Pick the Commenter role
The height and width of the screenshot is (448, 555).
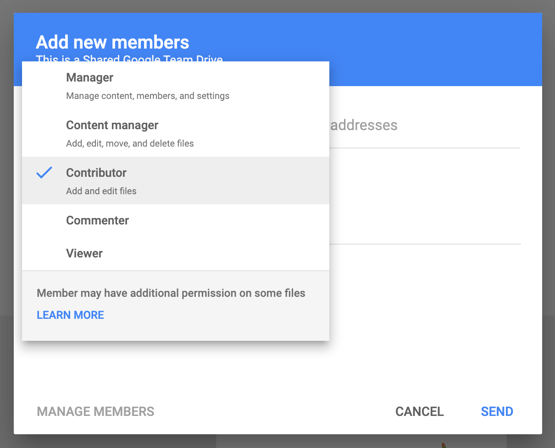176,220
